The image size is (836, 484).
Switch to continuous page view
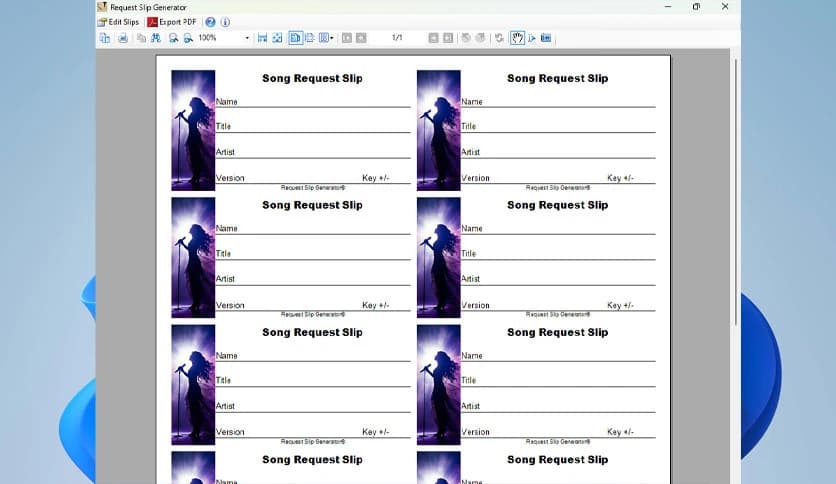(x=310, y=38)
